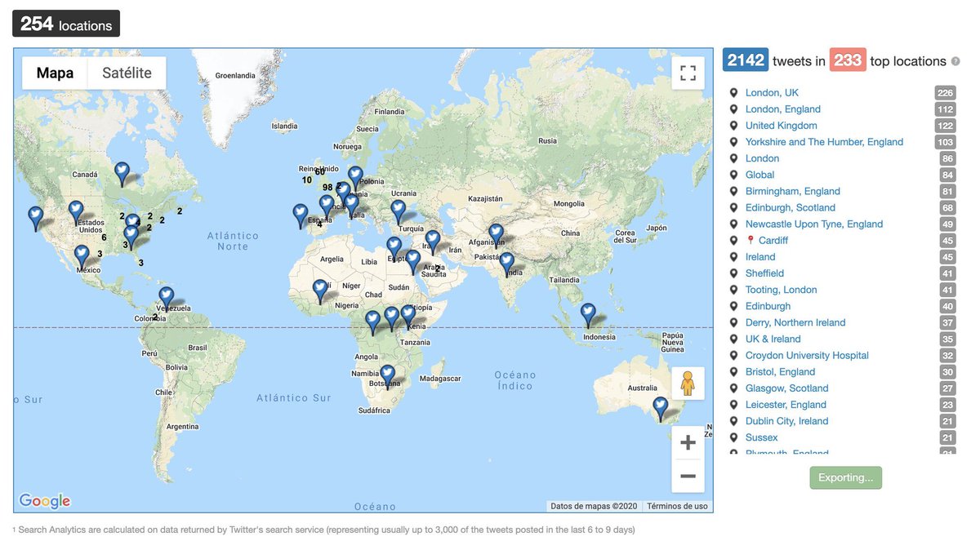Select the Street View pegman icon

(x=688, y=383)
